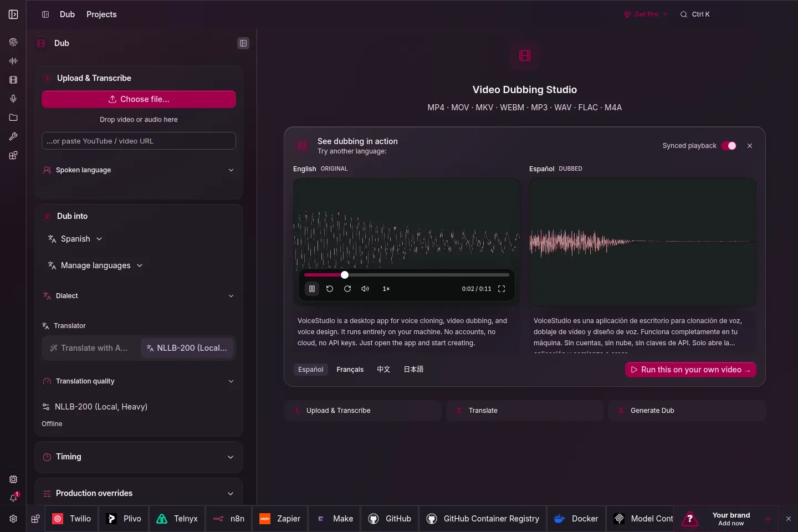Open the Projects tab in top bar
The width and height of the screenshot is (798, 532).
click(101, 14)
